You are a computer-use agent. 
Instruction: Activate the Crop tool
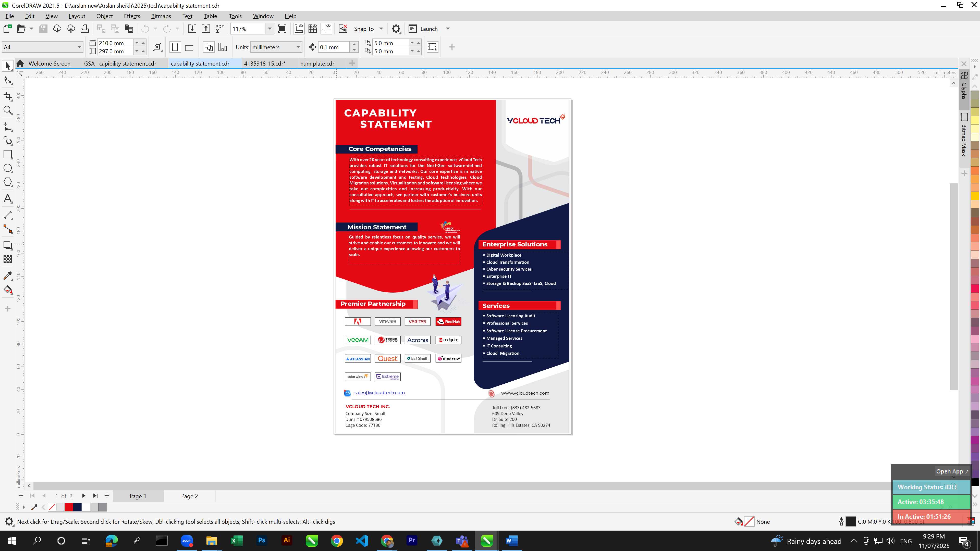[8, 96]
